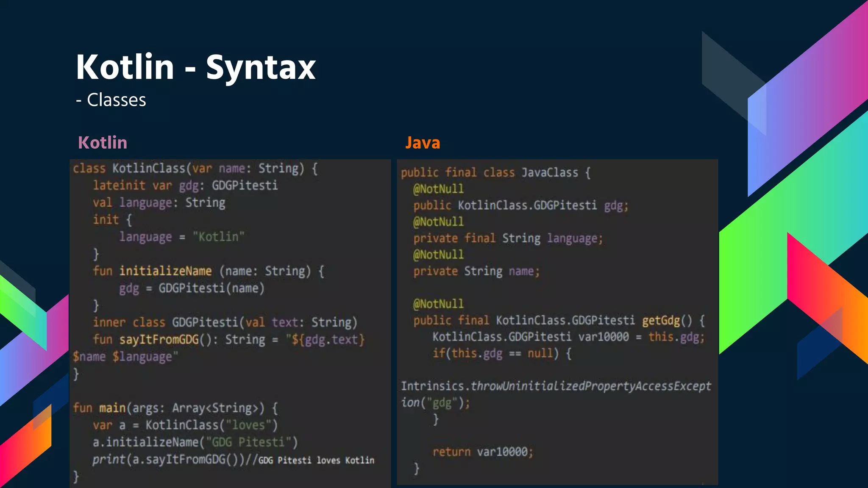Click 'inner class GDGPitesti' code line

[225, 322]
